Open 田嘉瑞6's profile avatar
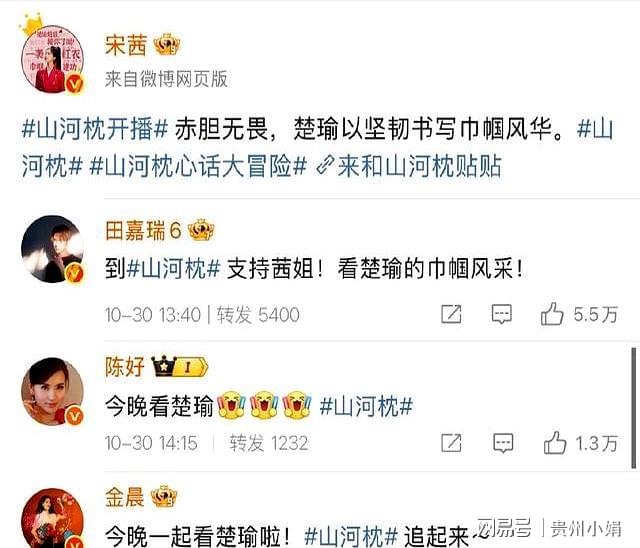This screenshot has width=640, height=548. [52, 249]
